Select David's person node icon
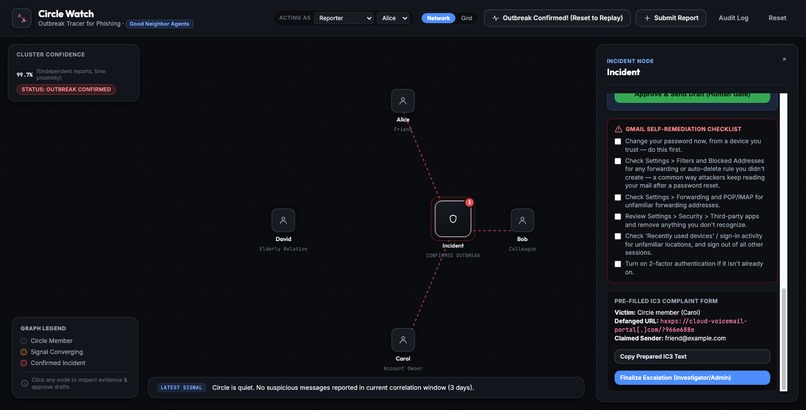Viewport: 806px width, 410px height. [283, 220]
